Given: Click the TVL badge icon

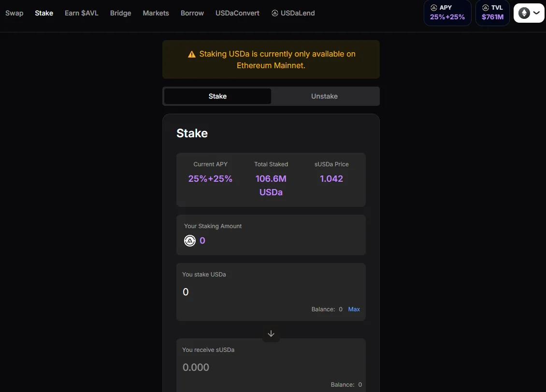Looking at the screenshot, I should pos(486,8).
